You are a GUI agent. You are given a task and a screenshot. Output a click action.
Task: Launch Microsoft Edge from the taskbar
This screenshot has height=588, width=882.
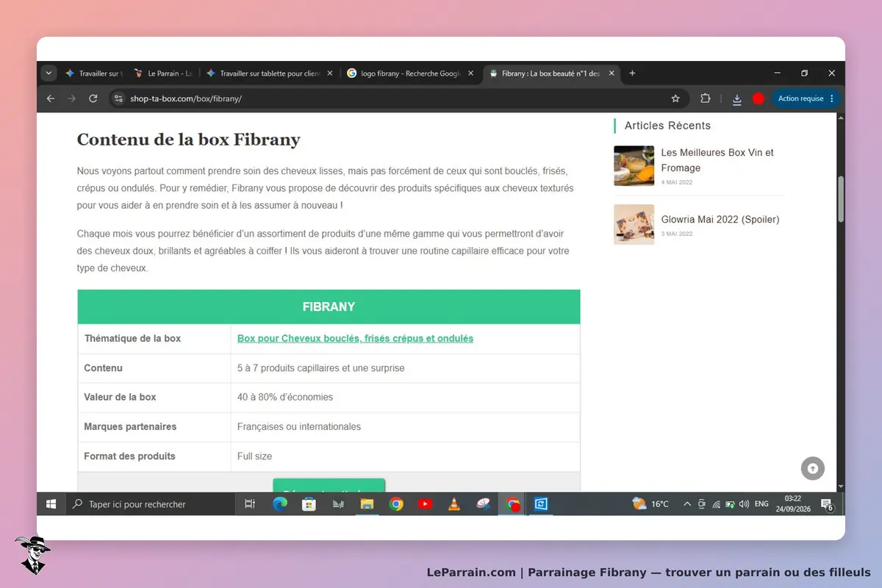[x=280, y=504]
